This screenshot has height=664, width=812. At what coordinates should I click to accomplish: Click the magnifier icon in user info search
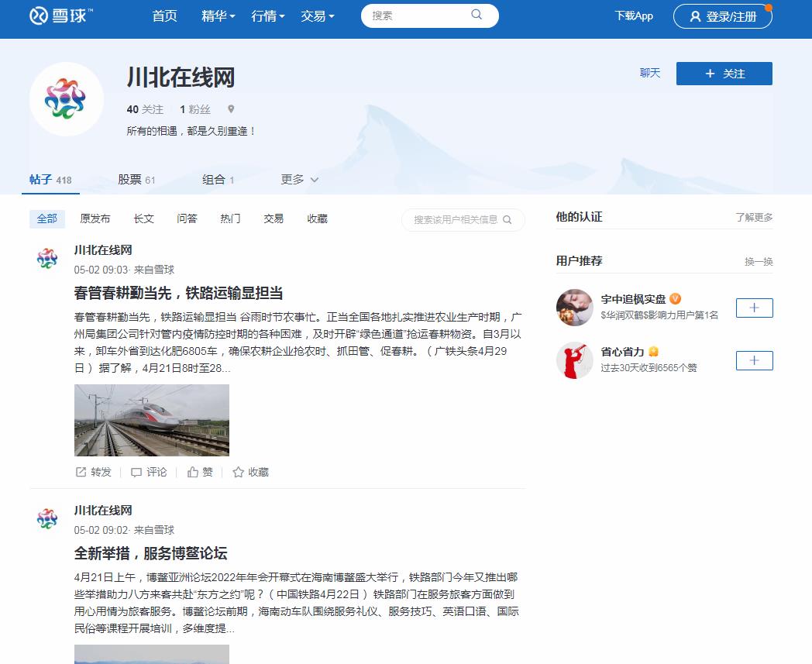pyautogui.click(x=507, y=219)
